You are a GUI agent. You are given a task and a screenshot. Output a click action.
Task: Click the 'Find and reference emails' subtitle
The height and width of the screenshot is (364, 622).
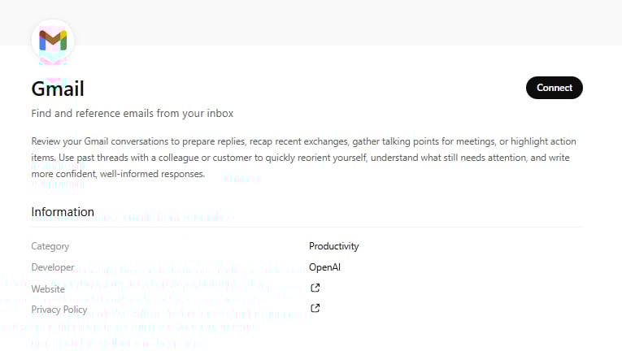tap(132, 114)
